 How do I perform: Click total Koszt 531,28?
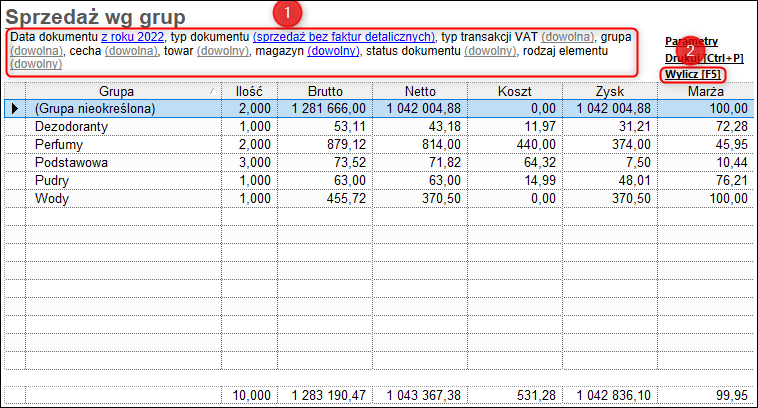click(537, 395)
